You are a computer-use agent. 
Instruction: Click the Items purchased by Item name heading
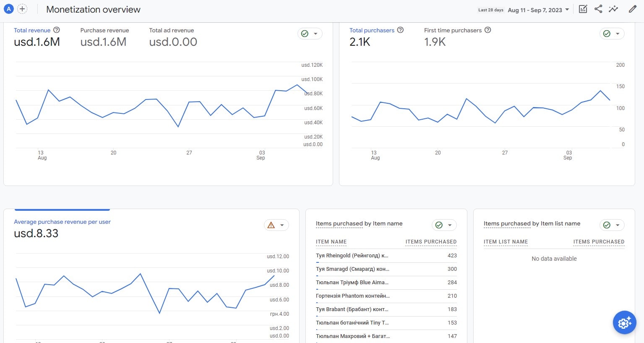[359, 223]
